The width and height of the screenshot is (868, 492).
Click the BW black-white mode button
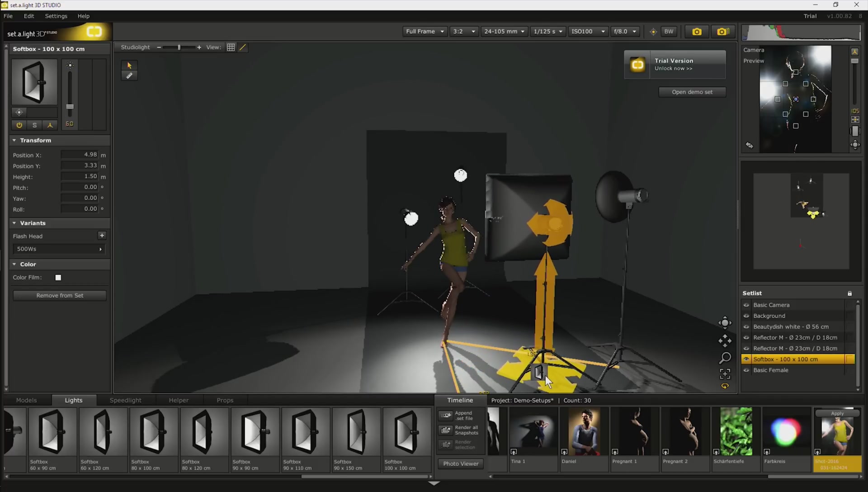(x=669, y=32)
